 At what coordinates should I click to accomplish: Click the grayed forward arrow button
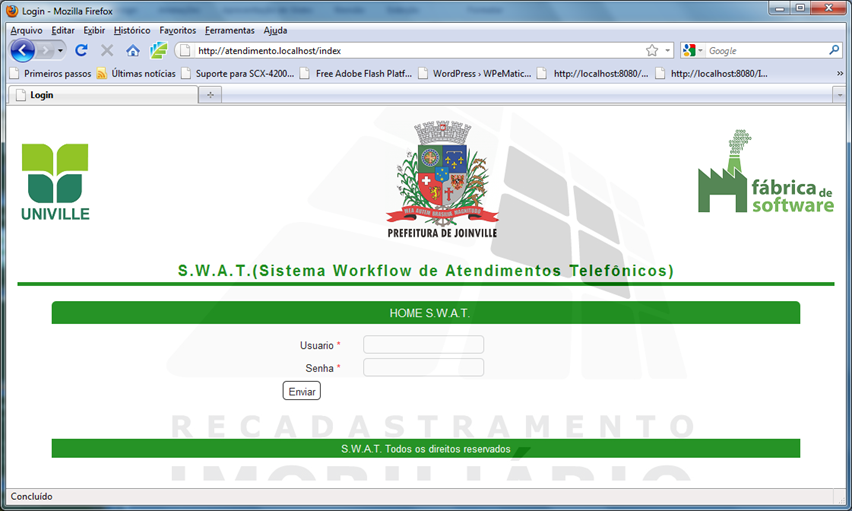pos(46,51)
